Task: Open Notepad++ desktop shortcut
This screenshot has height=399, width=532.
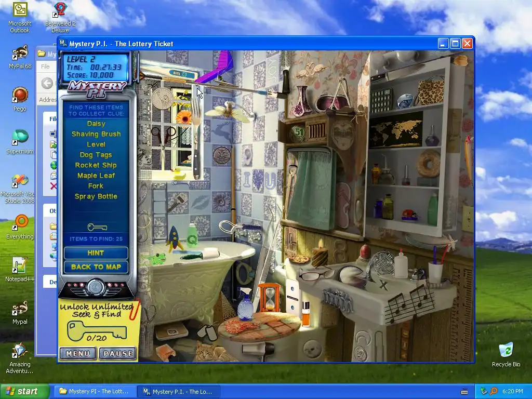Action: click(x=20, y=270)
